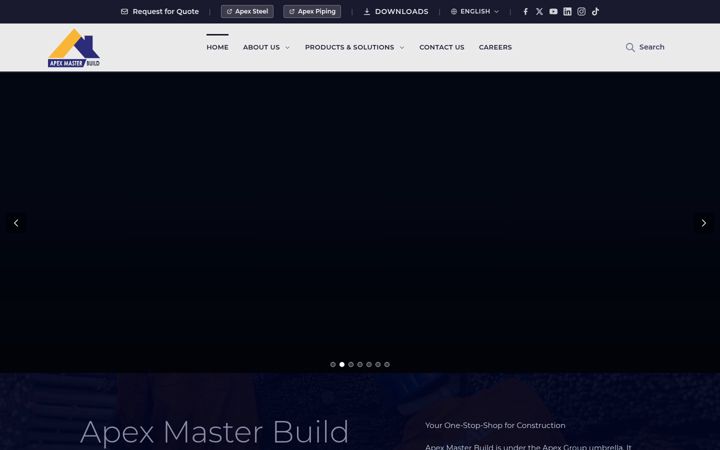Click the 'Your One-Stop-Shop for Construction' text
Image resolution: width=720 pixels, height=450 pixels.
pos(495,425)
